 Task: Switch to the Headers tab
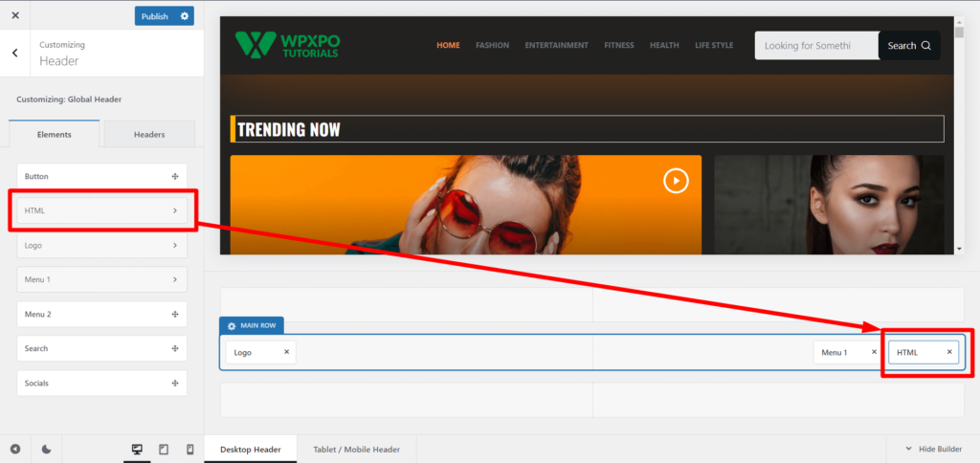(149, 134)
